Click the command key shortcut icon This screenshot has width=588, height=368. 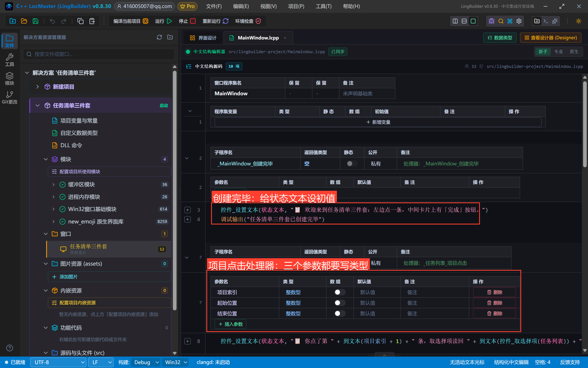coord(510,21)
